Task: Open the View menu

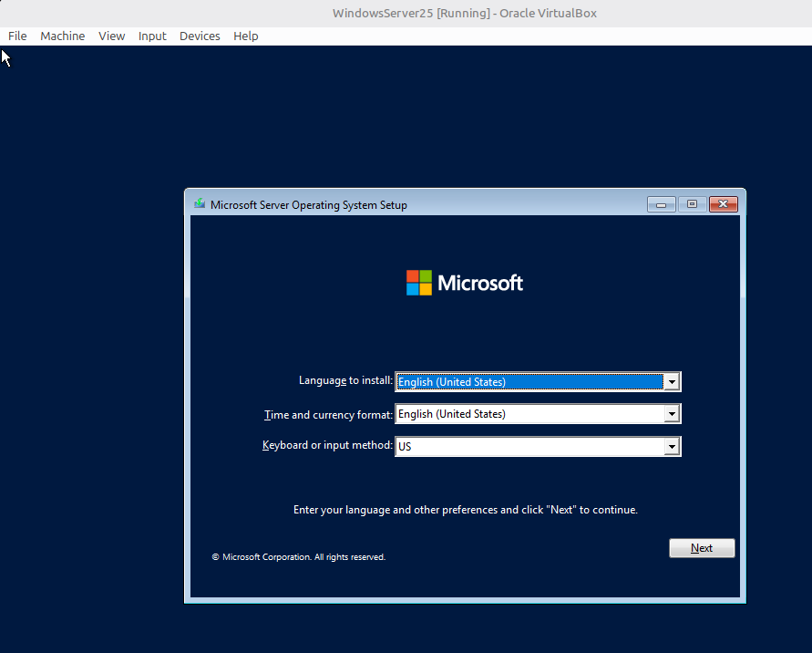Action: pos(112,36)
